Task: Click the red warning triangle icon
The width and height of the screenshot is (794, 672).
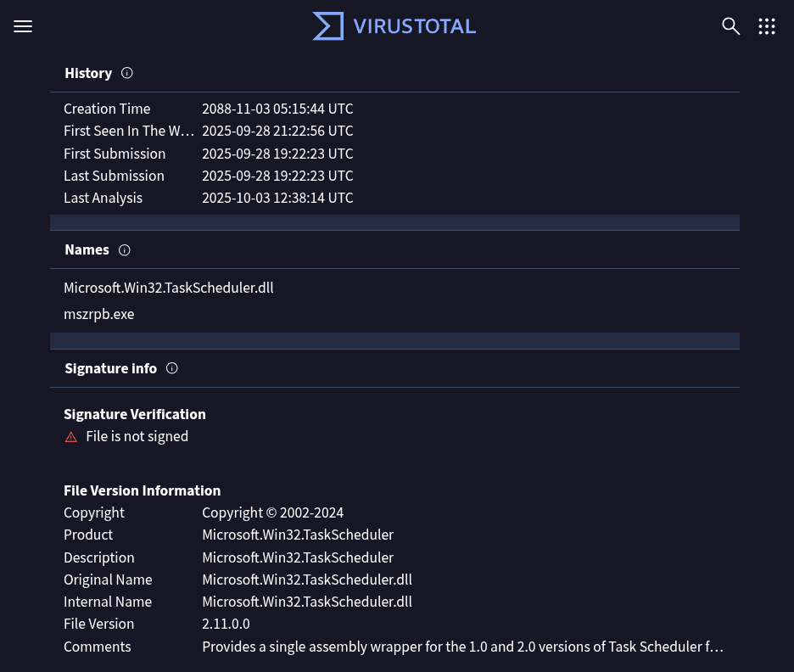Action: click(x=71, y=437)
